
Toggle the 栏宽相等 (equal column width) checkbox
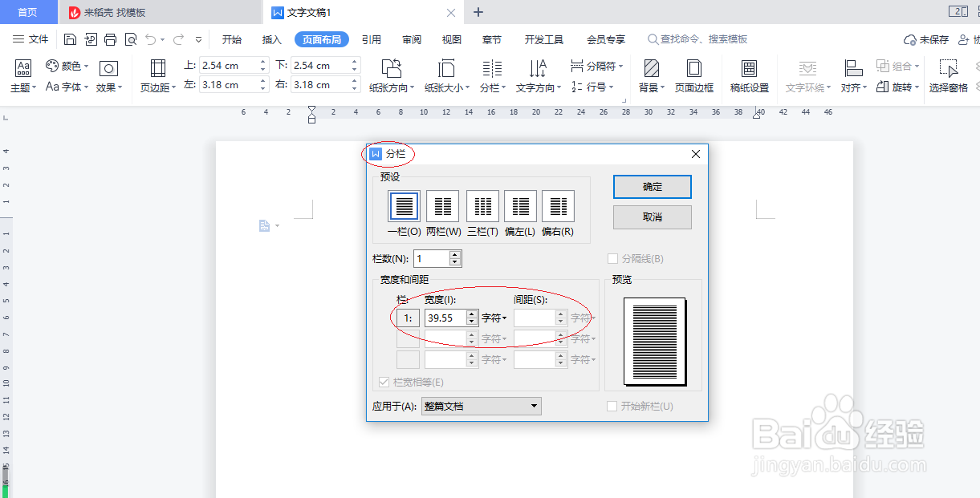[x=384, y=382]
